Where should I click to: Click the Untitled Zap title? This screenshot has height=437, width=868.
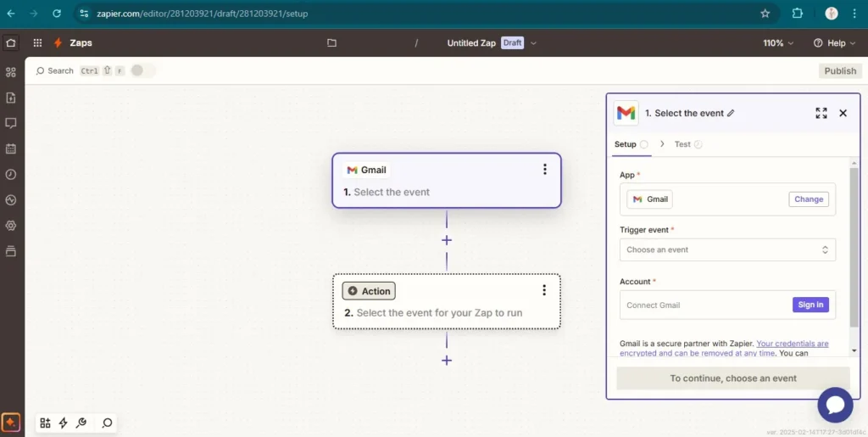click(x=471, y=42)
